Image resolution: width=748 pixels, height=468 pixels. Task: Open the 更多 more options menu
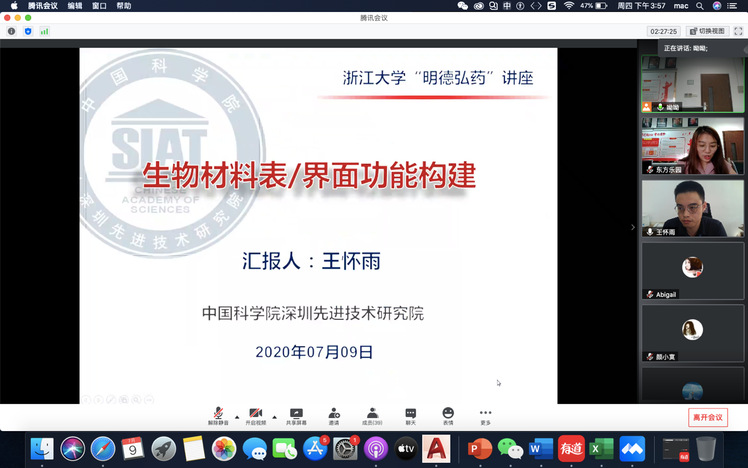[486, 416]
